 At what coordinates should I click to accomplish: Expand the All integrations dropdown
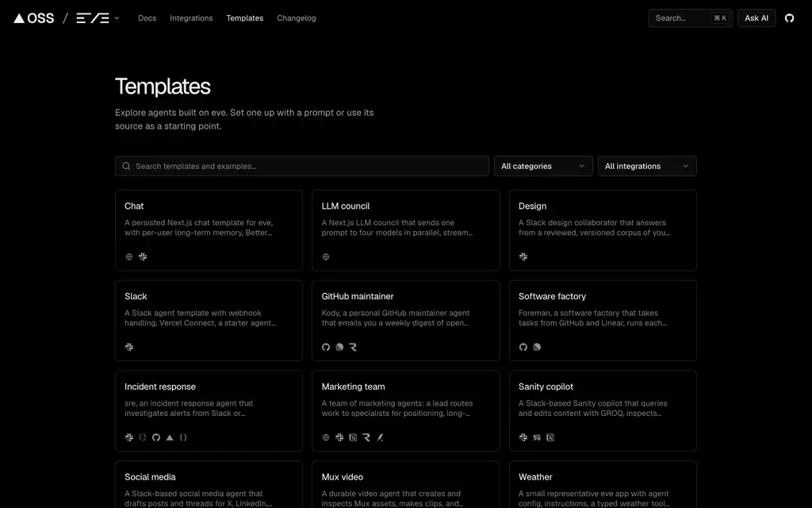(647, 166)
